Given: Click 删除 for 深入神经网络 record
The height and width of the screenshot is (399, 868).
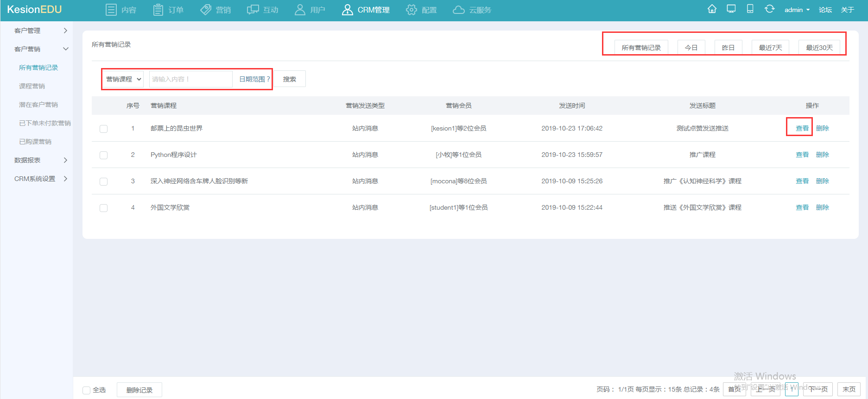Looking at the screenshot, I should [x=823, y=181].
